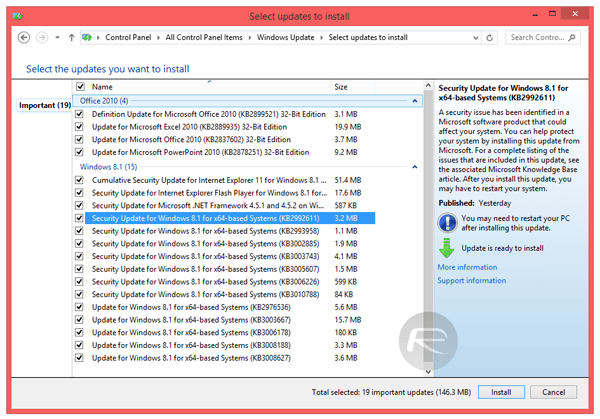600x419 pixels.
Task: Click Select updates to install breadcrumb
Action: 368,37
